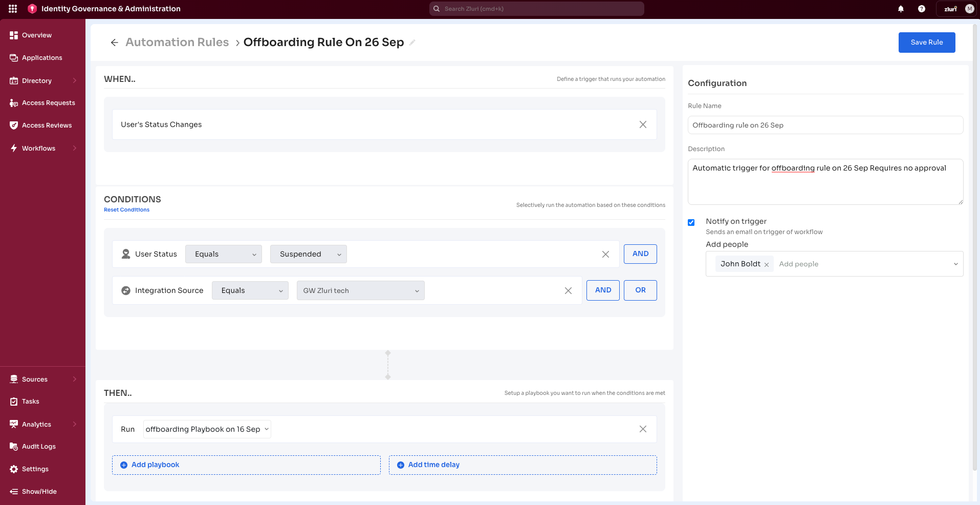Open the help icon in the top bar

coord(922,9)
